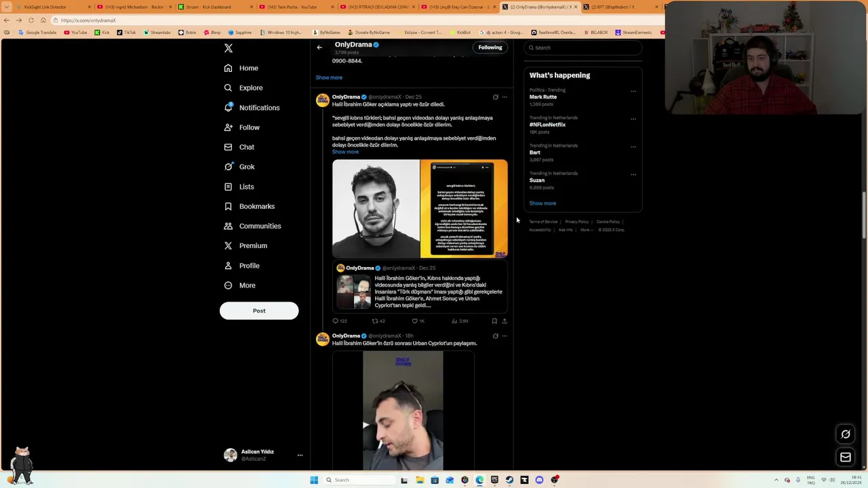The width and height of the screenshot is (868, 488).
Task: Click the search field on X
Action: tap(583, 47)
